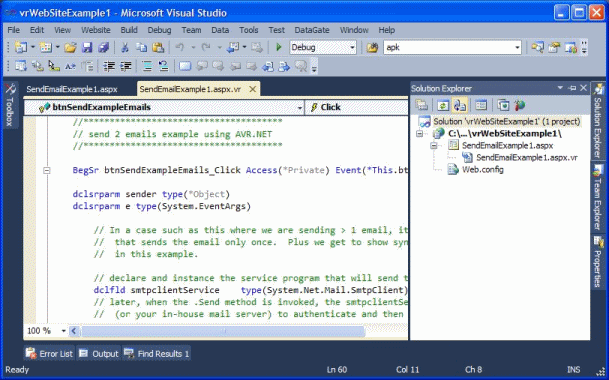Toggle a bookmark on the current line

point(185,66)
